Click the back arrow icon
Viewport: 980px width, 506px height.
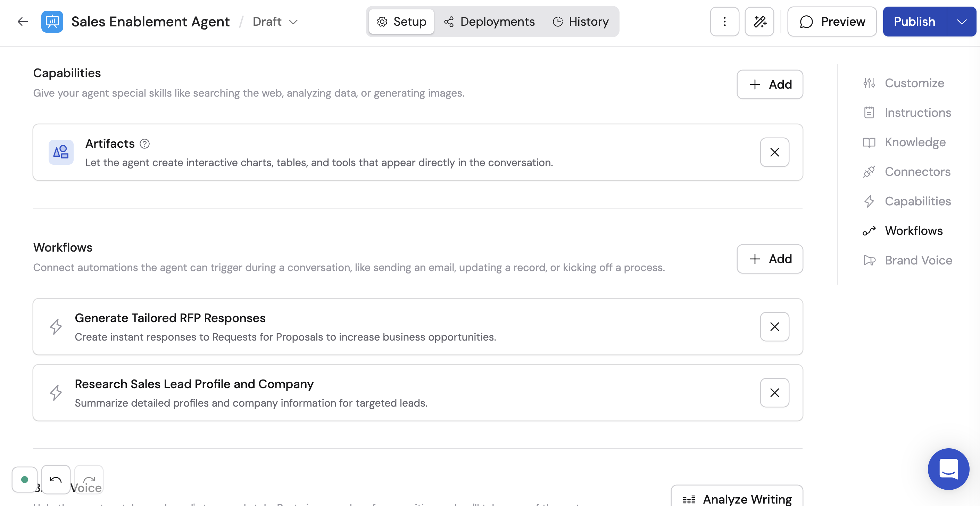tap(23, 22)
